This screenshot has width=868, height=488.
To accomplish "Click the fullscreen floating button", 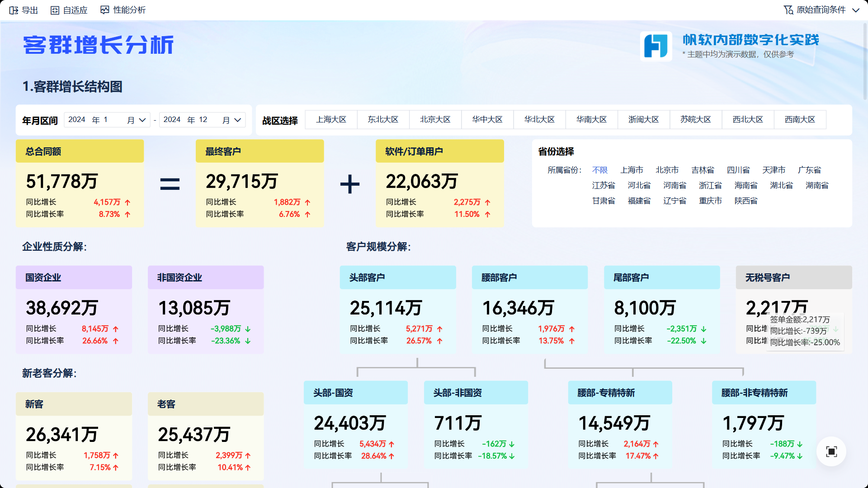I will (831, 451).
